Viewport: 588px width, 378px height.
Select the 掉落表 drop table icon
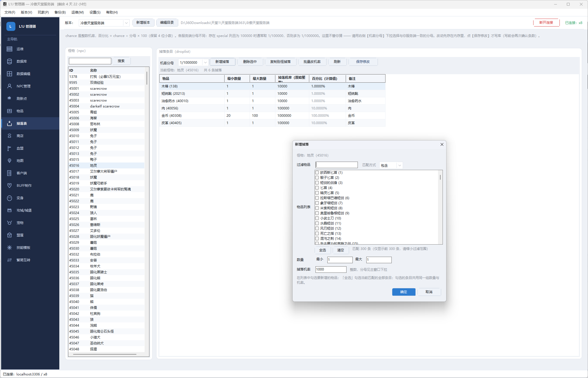10,124
